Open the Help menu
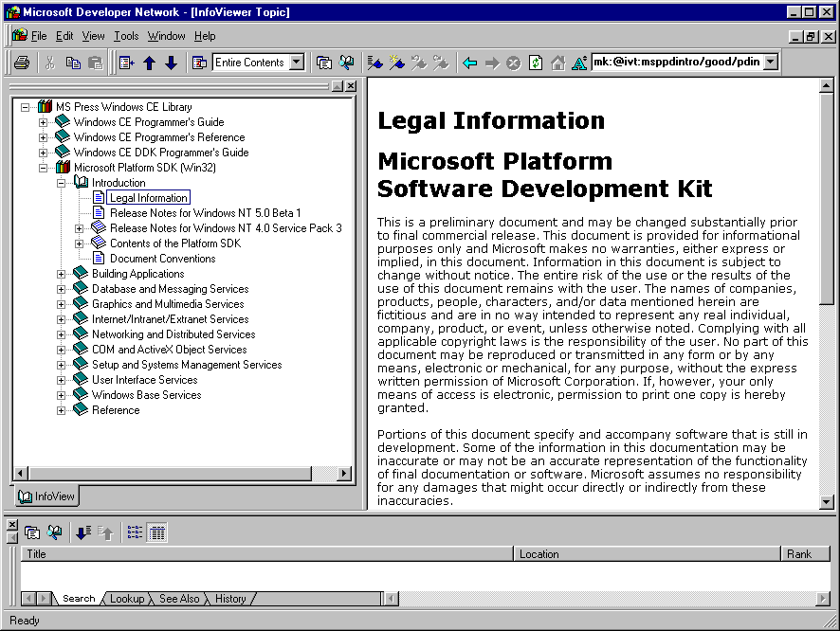Screen dimensions: 840x631 (205, 36)
